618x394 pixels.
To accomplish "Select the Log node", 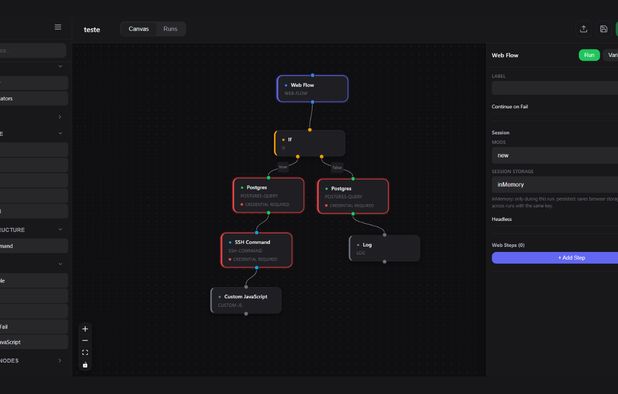I will [385, 248].
